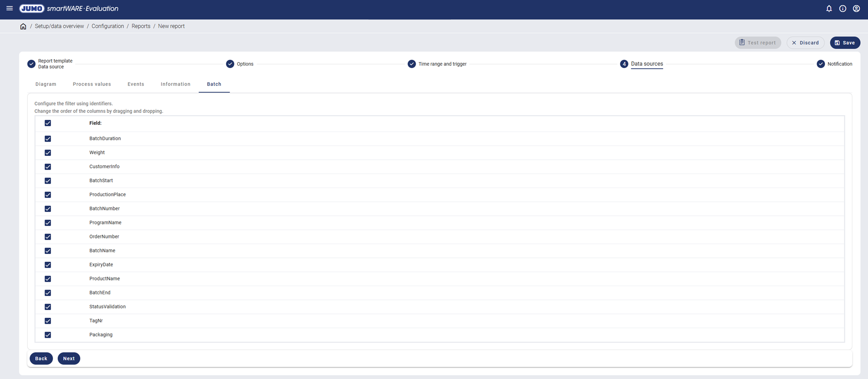
Task: Open Configuration in the breadcrumb
Action: click(108, 26)
